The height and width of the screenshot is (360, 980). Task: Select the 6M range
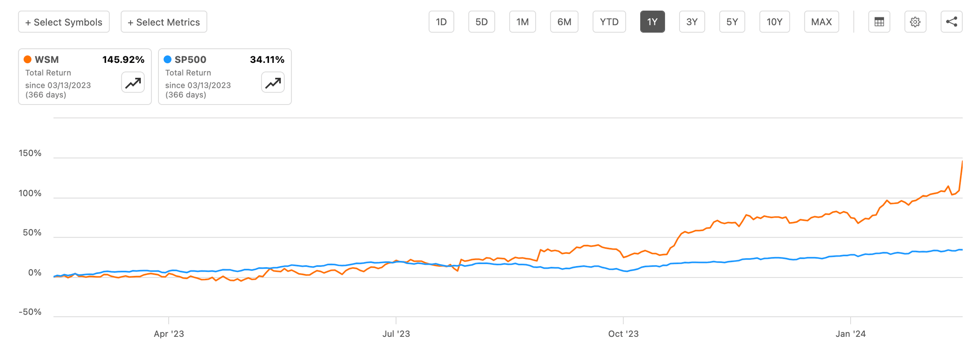(564, 22)
